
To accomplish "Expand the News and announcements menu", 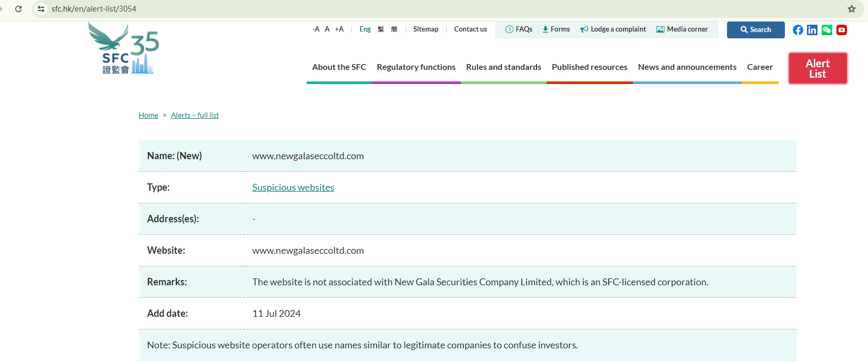I will coord(687,67).
